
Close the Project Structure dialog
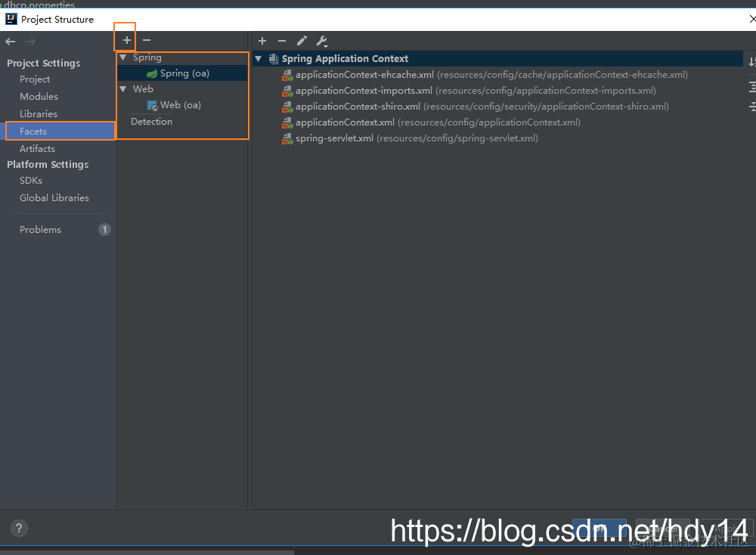coord(752,19)
